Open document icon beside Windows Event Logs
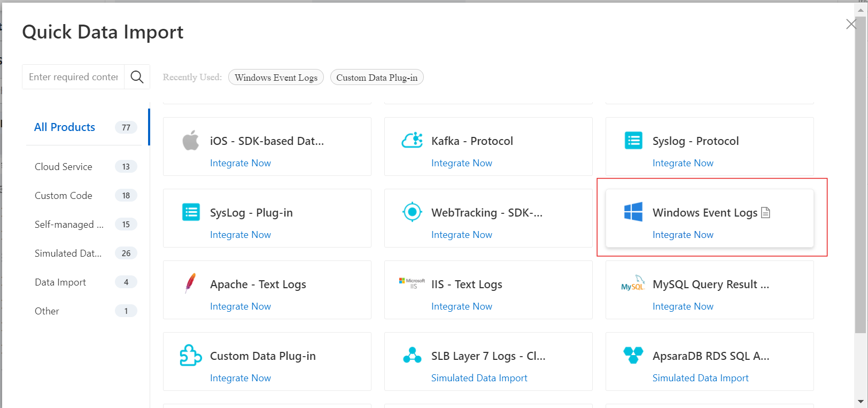Image resolution: width=868 pixels, height=408 pixels. pos(765,213)
